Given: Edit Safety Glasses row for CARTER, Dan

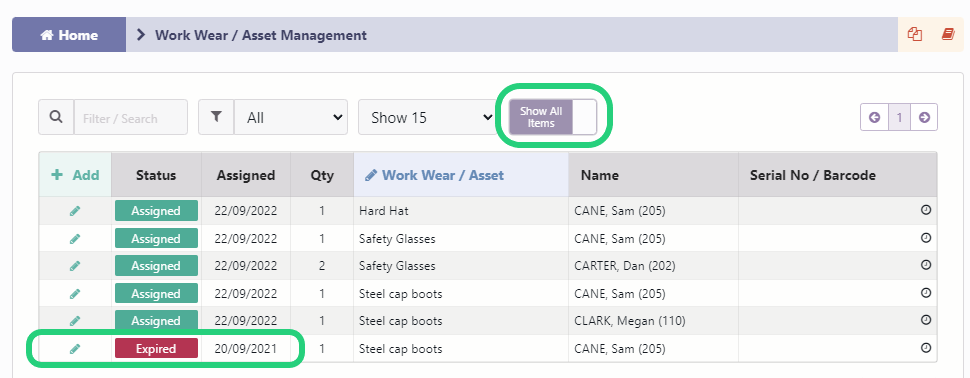Looking at the screenshot, I should [x=75, y=266].
